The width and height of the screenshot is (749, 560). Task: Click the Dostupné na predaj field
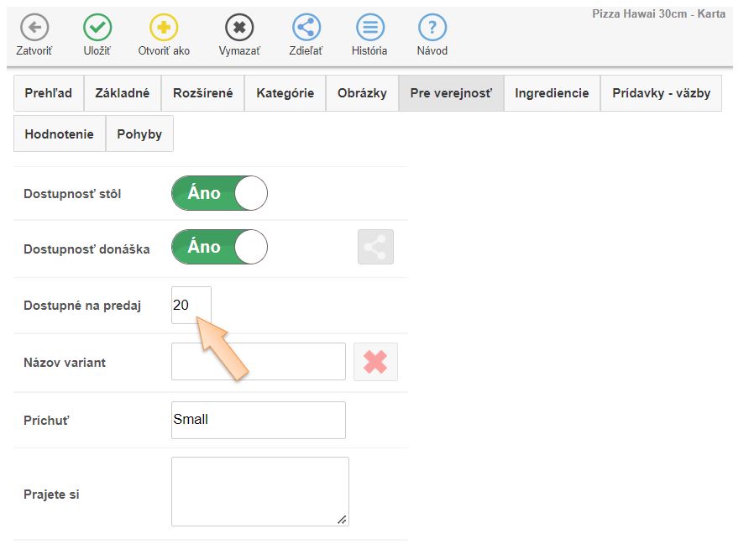click(x=191, y=306)
